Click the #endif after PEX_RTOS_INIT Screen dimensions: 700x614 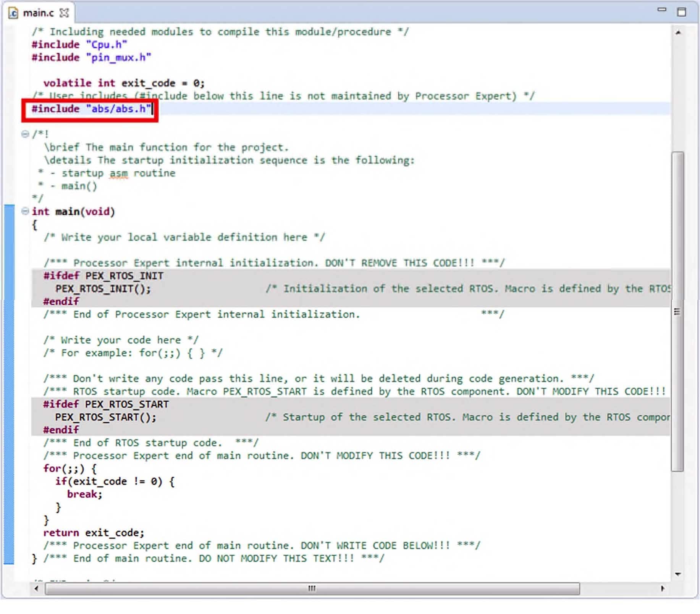(x=61, y=302)
